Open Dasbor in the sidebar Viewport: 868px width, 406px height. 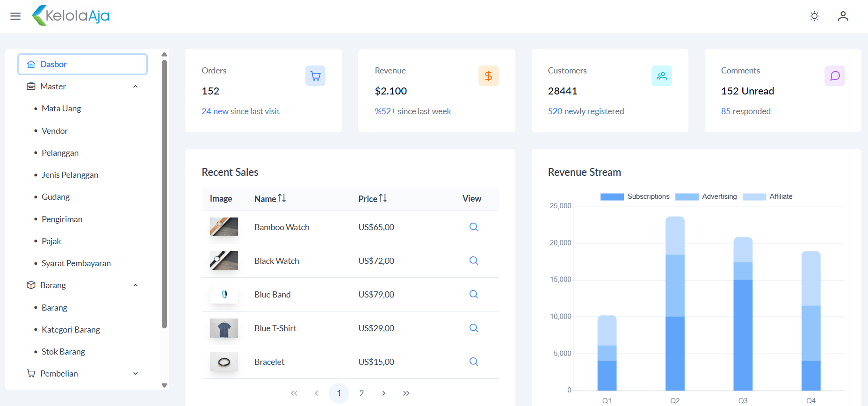pyautogui.click(x=82, y=65)
